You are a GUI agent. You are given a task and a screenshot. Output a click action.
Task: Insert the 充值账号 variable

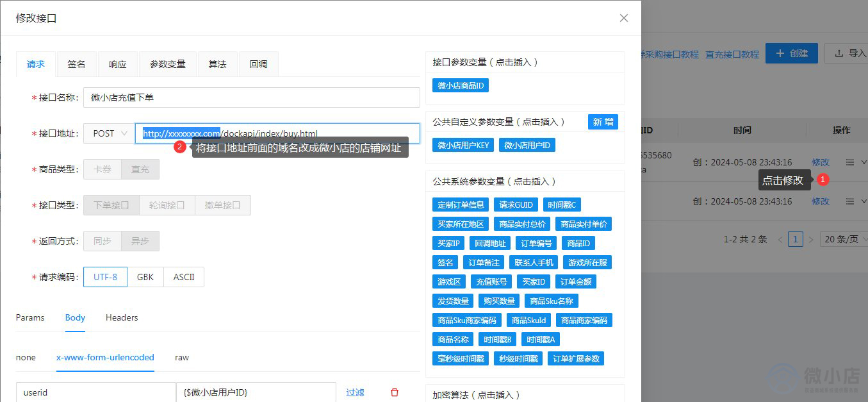(x=491, y=281)
